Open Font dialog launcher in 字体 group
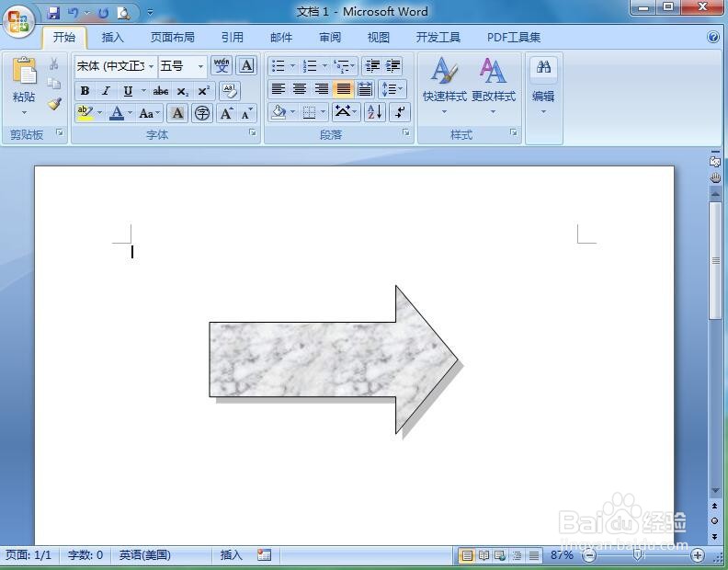Image resolution: width=728 pixels, height=570 pixels. point(253,133)
